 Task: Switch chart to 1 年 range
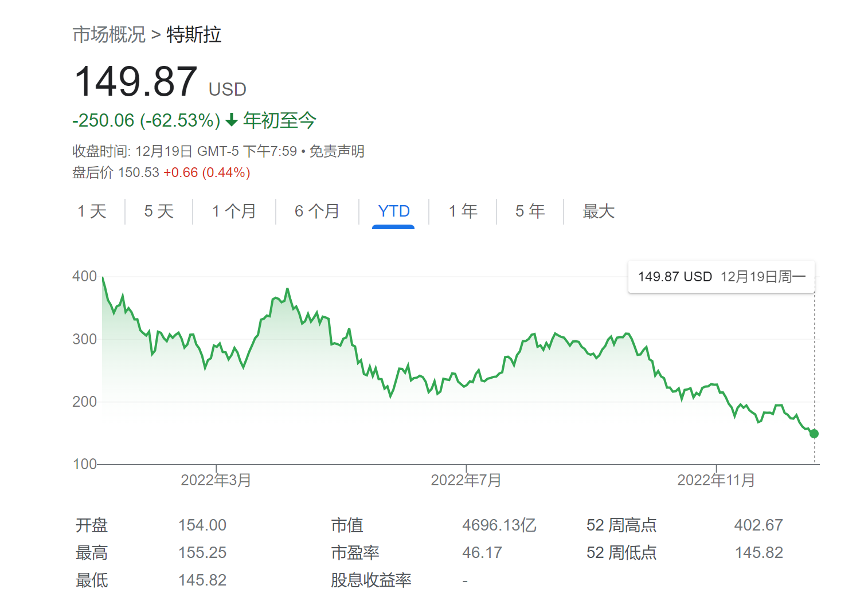click(463, 211)
